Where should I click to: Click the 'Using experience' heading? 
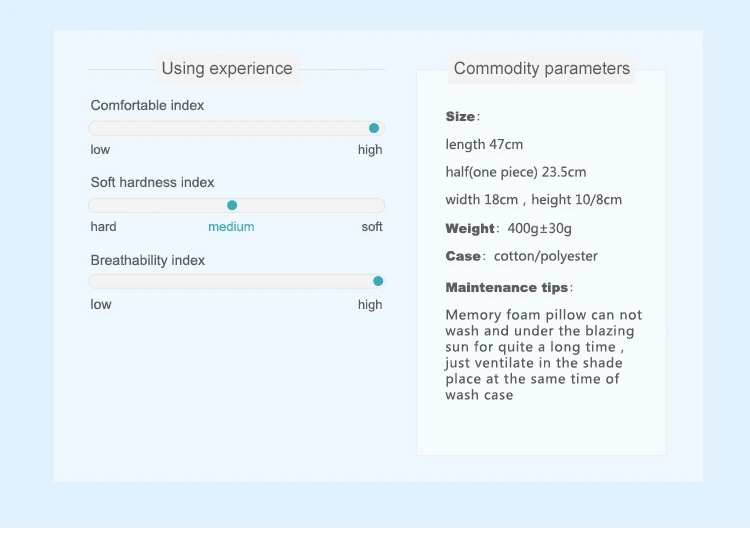(x=227, y=69)
